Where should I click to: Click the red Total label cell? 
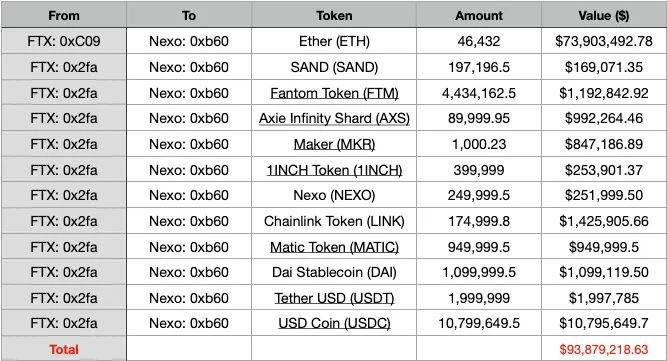point(64,349)
